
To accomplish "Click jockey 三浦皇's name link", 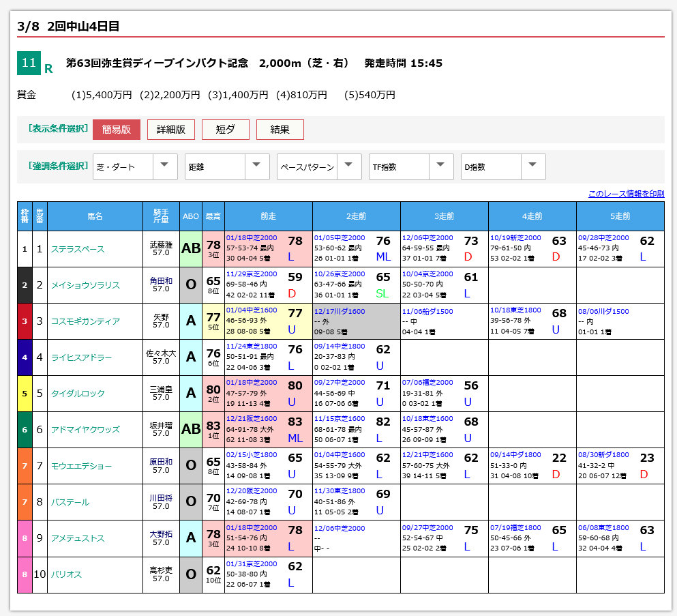I will [x=162, y=390].
